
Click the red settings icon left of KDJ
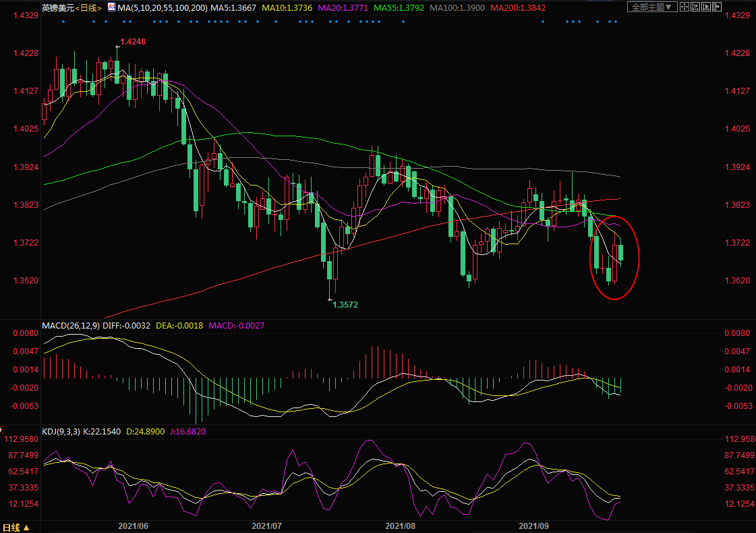[x=2, y=429]
